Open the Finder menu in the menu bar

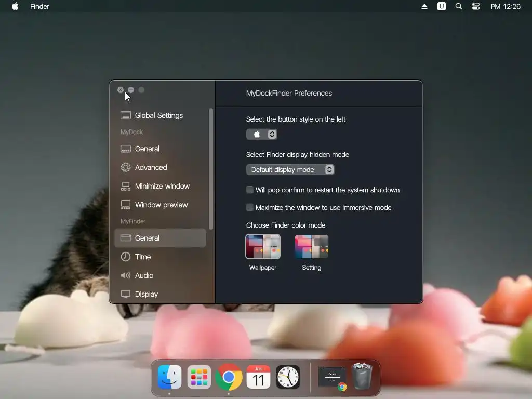39,6
